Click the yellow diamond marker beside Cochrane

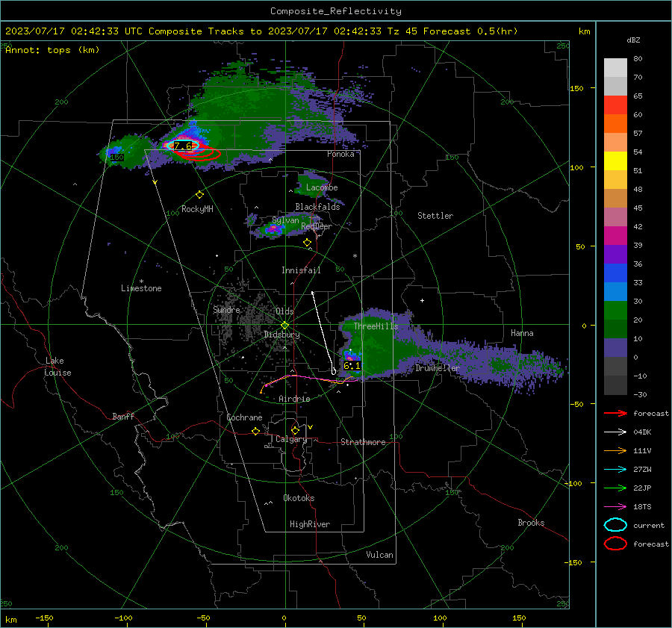tap(255, 431)
